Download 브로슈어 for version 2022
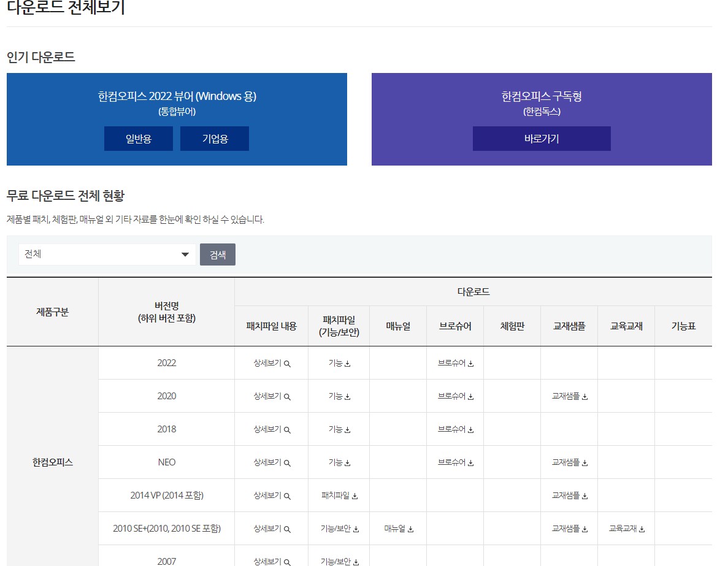728x566 pixels. 456,363
